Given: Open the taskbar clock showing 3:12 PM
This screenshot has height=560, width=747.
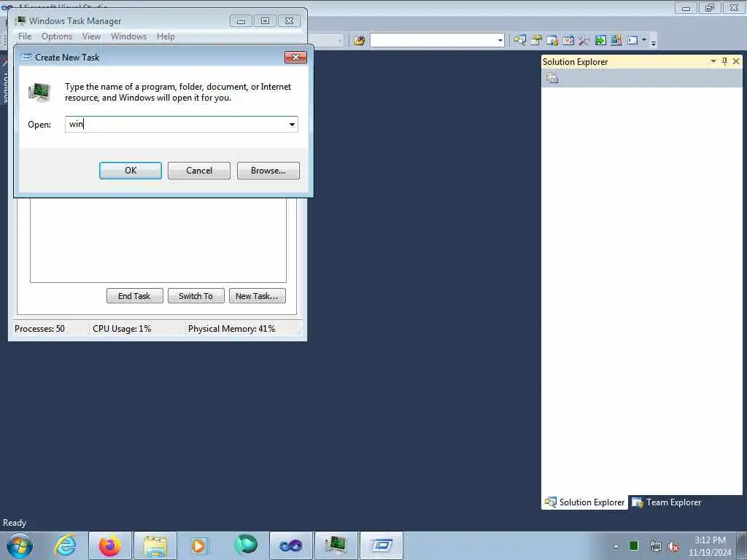Looking at the screenshot, I should [x=710, y=546].
